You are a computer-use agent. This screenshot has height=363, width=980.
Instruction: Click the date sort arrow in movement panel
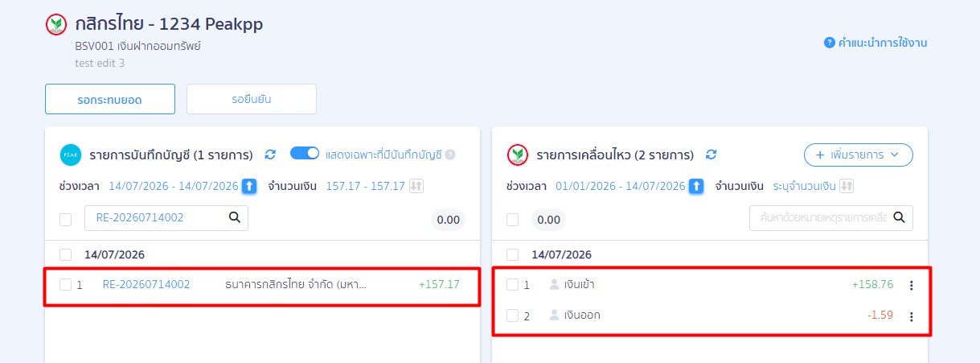pos(696,186)
